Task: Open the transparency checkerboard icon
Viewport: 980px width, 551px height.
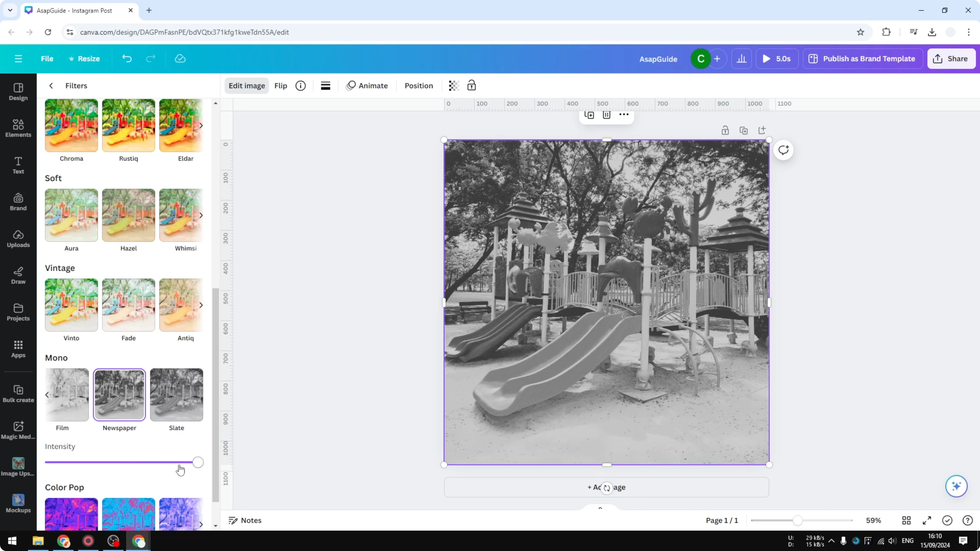Action: pyautogui.click(x=454, y=85)
